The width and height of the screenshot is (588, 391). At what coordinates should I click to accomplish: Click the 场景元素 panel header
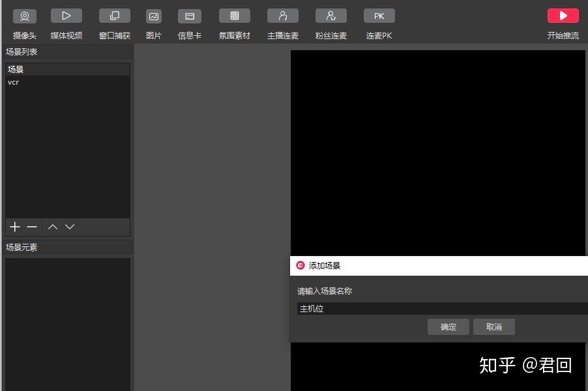(68, 247)
